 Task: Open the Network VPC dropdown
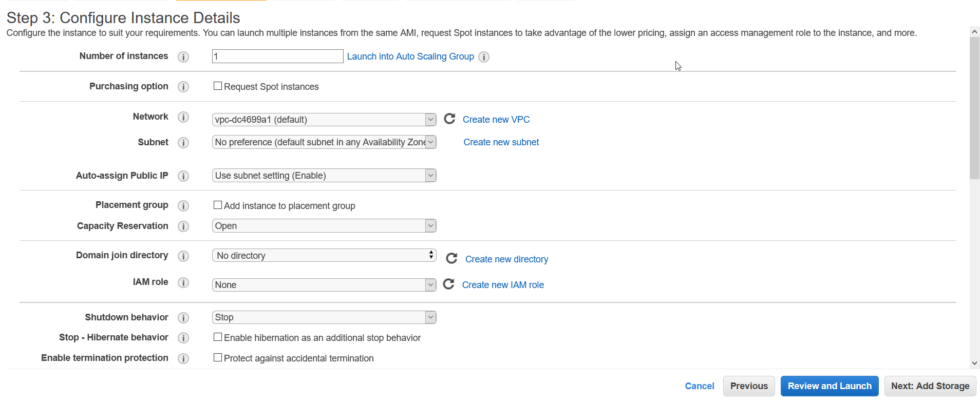tap(324, 120)
